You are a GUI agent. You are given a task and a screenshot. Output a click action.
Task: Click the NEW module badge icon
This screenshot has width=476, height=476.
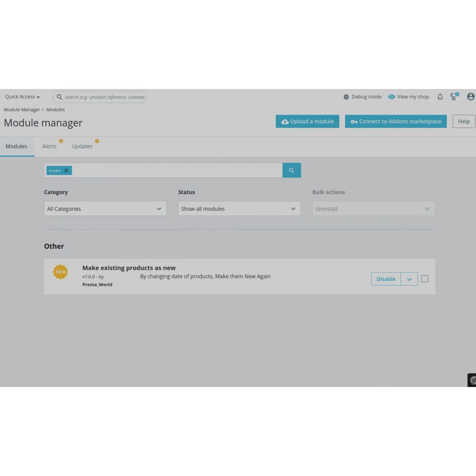tap(60, 272)
